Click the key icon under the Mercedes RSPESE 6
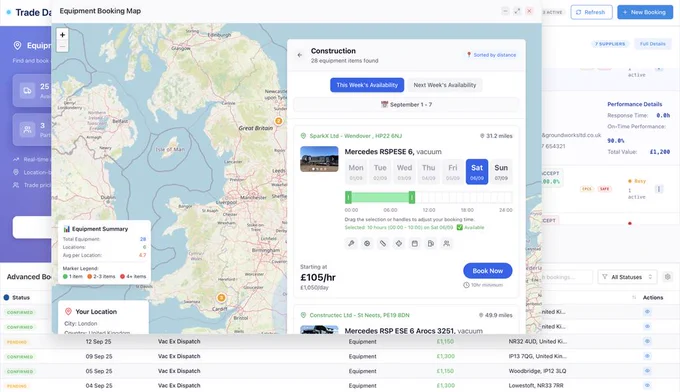 click(x=351, y=244)
